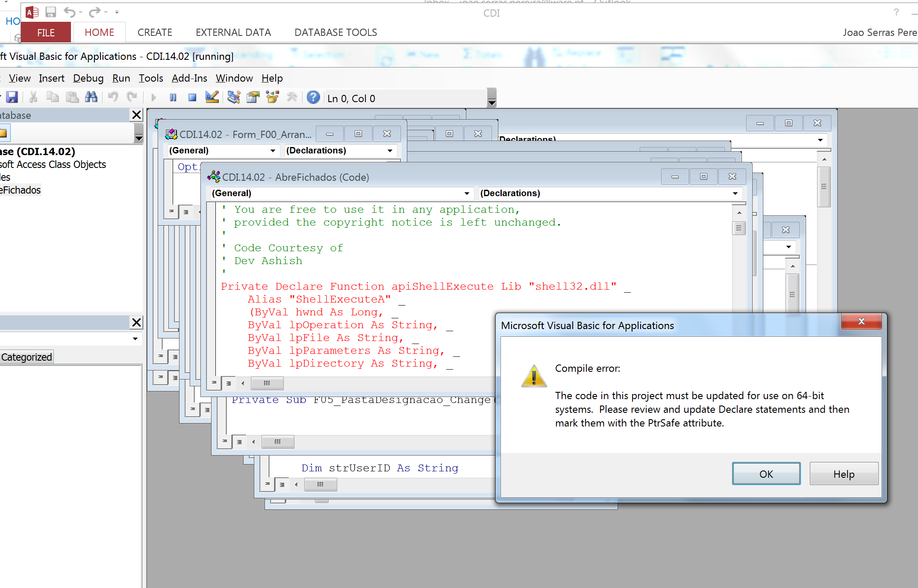The height and width of the screenshot is (588, 918).
Task: Click the Run/Continue icon in VBA toolbar
Action: (x=153, y=98)
